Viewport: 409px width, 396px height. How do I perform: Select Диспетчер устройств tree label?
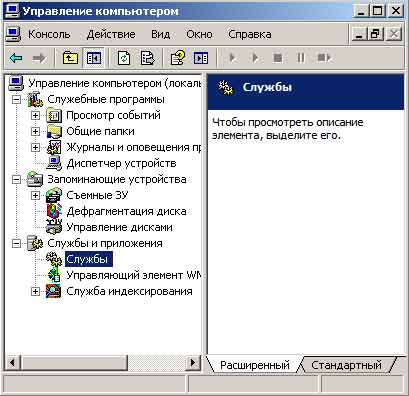(x=121, y=163)
